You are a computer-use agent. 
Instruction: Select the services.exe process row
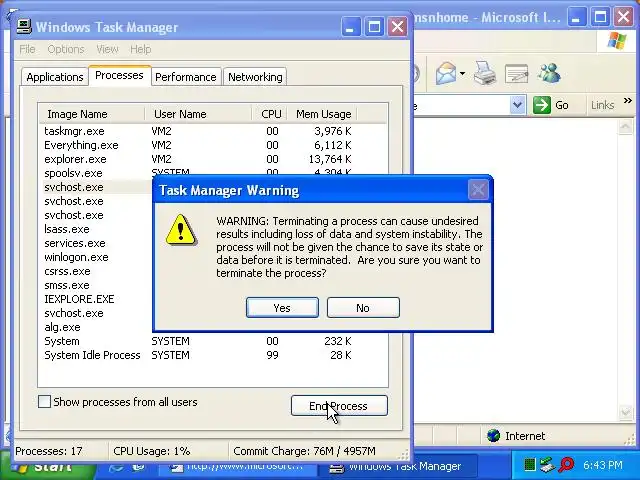(x=97, y=243)
